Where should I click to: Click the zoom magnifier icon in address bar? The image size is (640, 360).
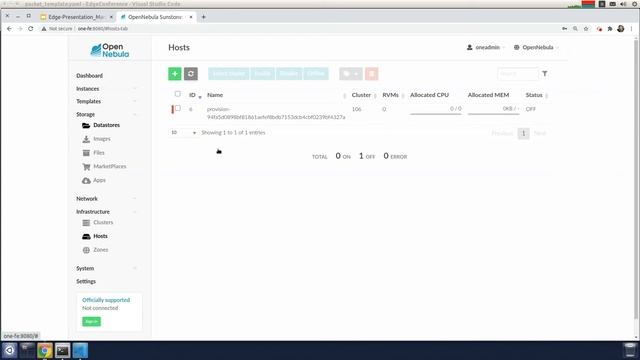575,29
